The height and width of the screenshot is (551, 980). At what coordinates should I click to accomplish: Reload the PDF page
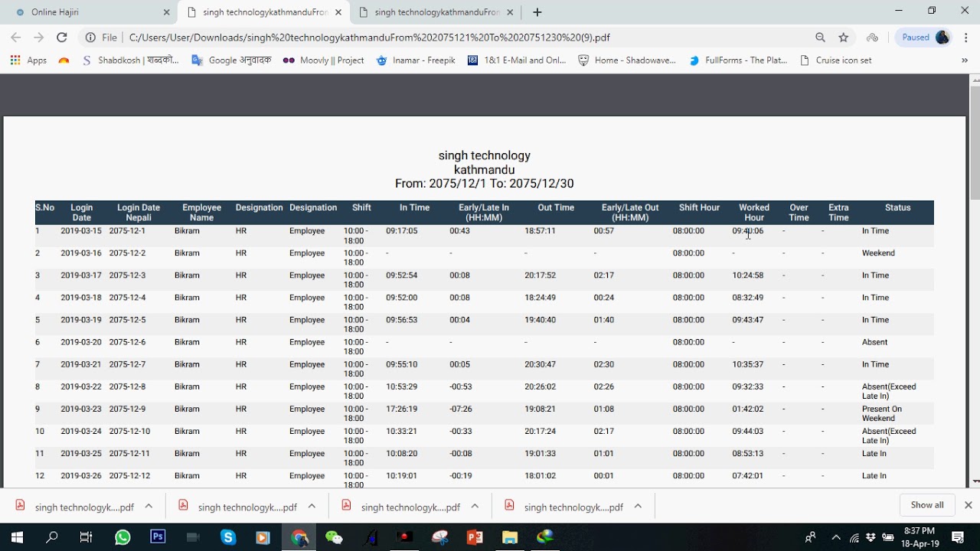pos(62,37)
